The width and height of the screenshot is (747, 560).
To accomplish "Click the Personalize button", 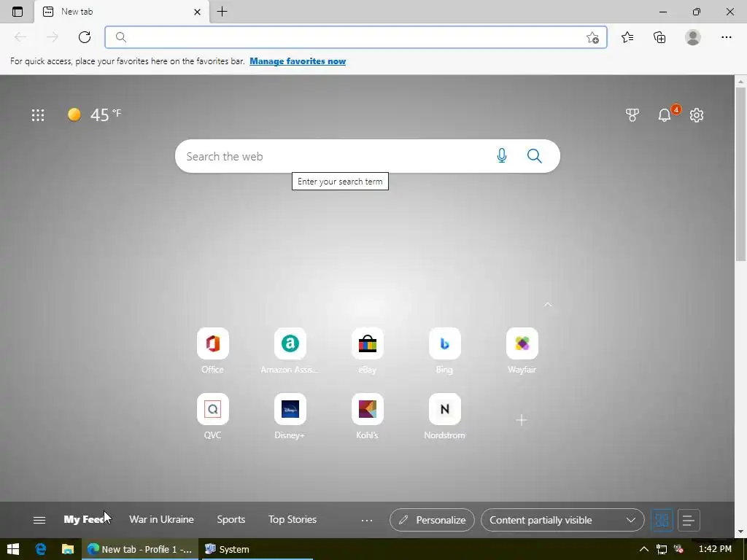I will [432, 520].
